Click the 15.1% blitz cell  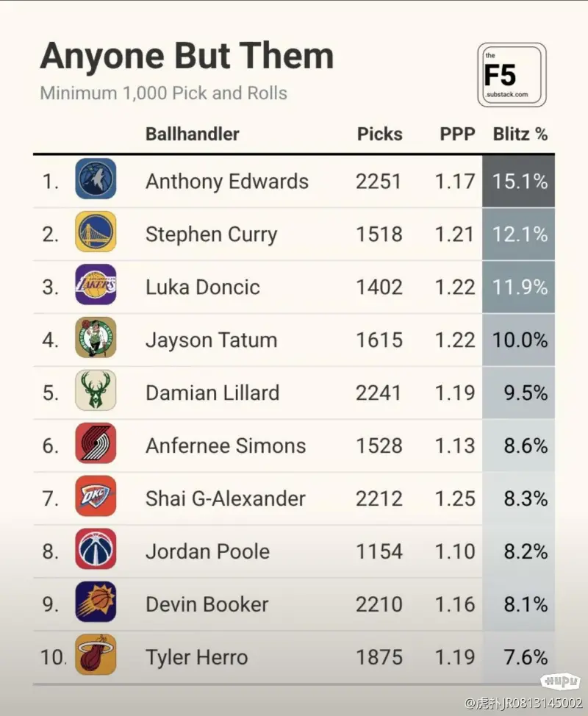519,182
